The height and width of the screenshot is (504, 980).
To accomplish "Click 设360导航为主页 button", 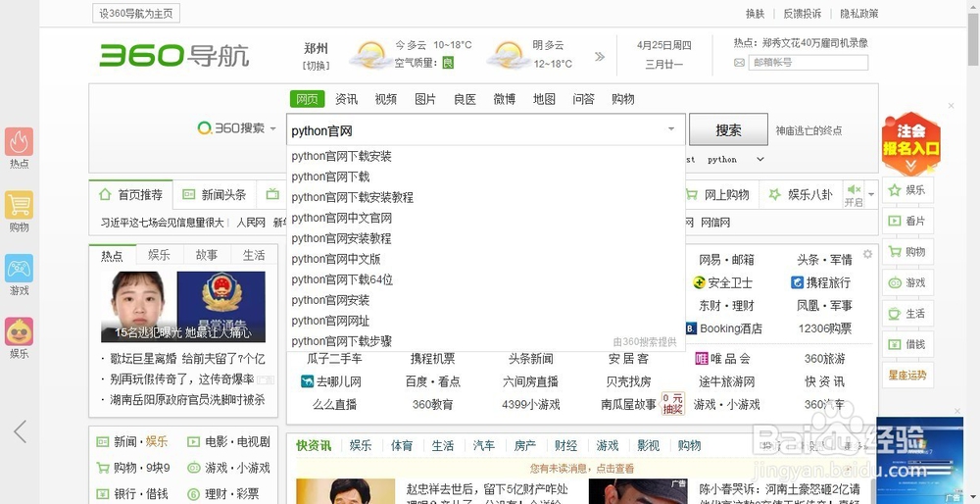I will pos(136,13).
